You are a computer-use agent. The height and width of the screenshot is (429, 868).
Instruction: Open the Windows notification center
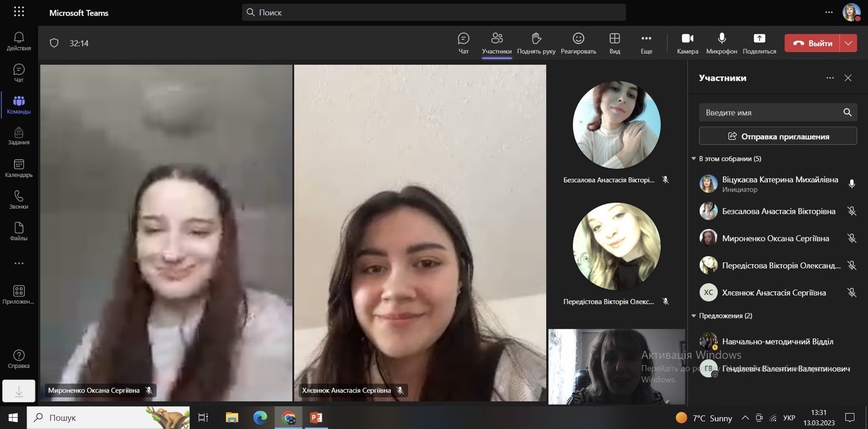tap(850, 418)
